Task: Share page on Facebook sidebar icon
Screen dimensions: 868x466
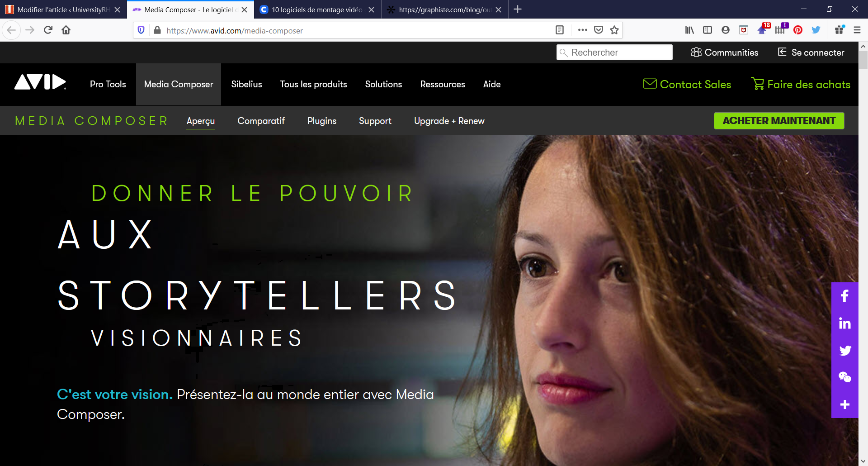Action: click(844, 296)
